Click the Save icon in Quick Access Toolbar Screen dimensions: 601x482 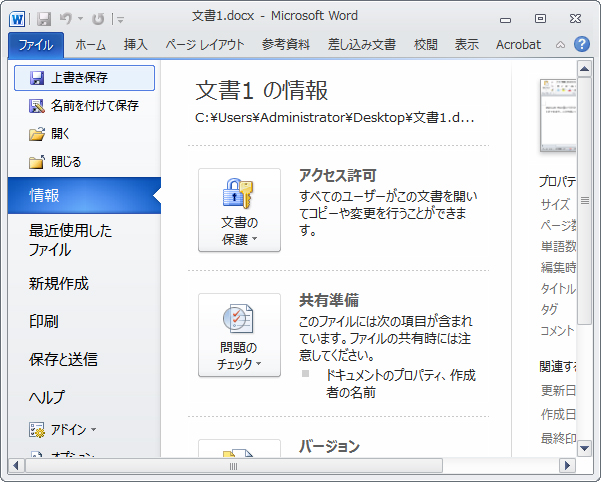[44, 19]
